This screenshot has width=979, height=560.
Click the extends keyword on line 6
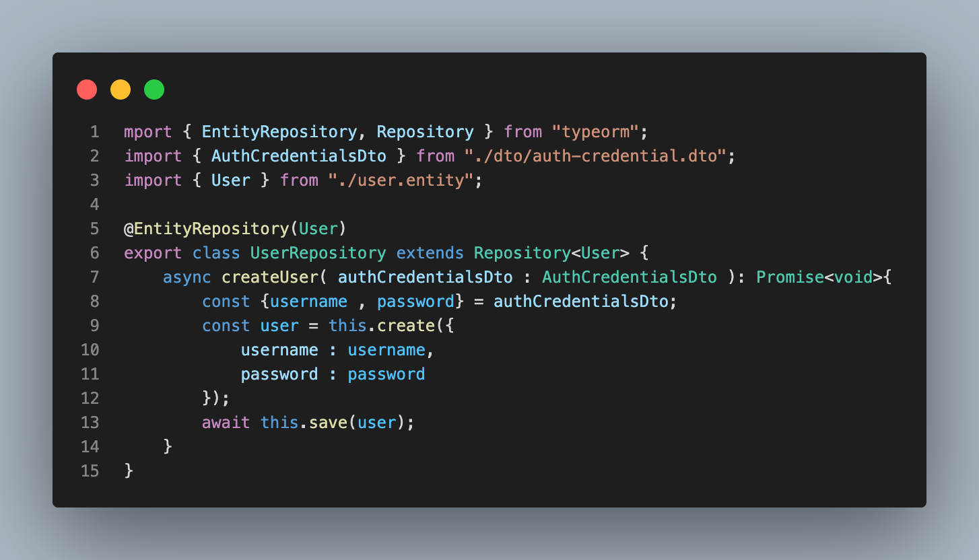(430, 253)
